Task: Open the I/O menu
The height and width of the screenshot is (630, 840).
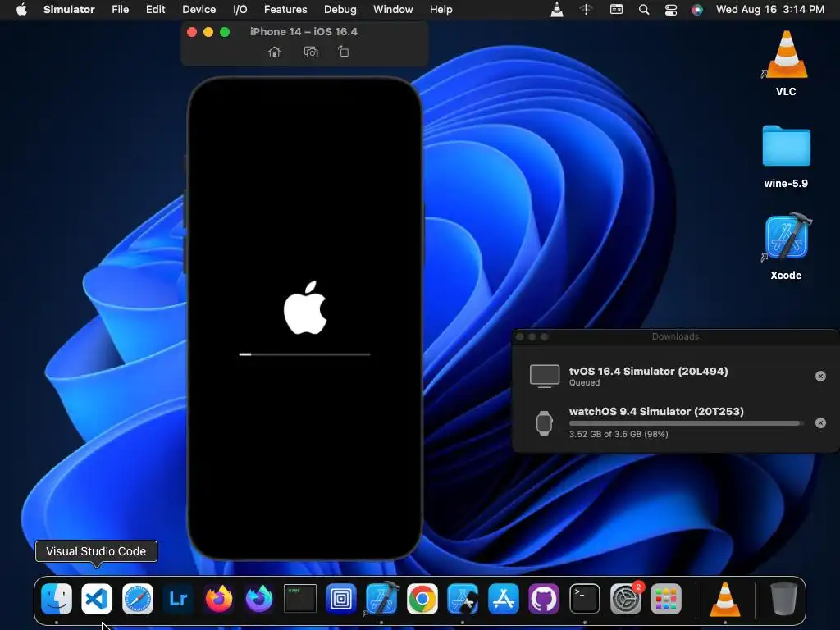Action: pos(240,9)
